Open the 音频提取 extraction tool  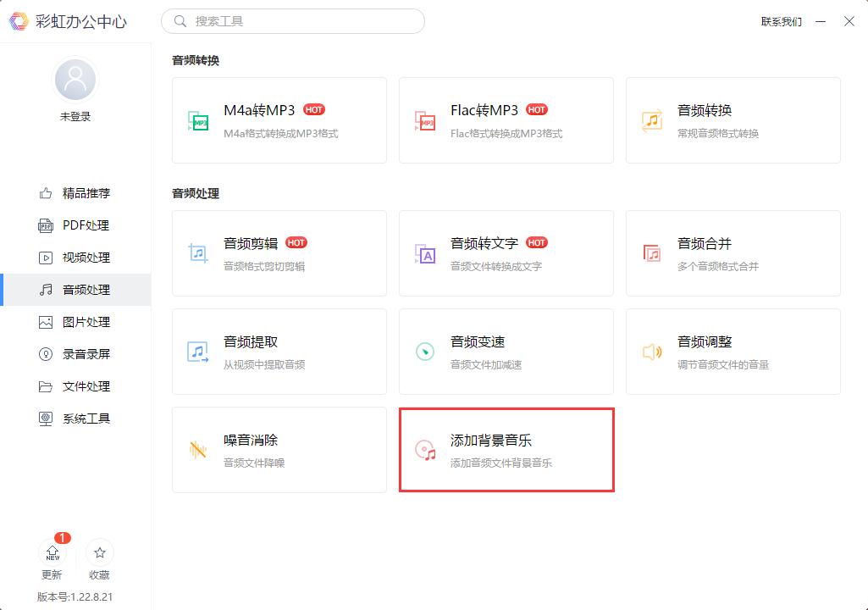279,351
